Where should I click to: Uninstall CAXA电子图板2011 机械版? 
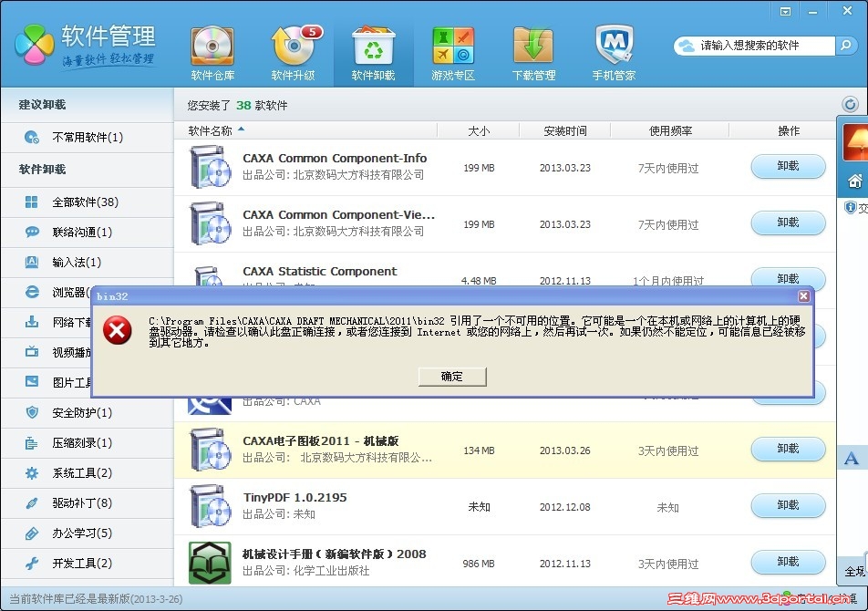pyautogui.click(x=788, y=449)
